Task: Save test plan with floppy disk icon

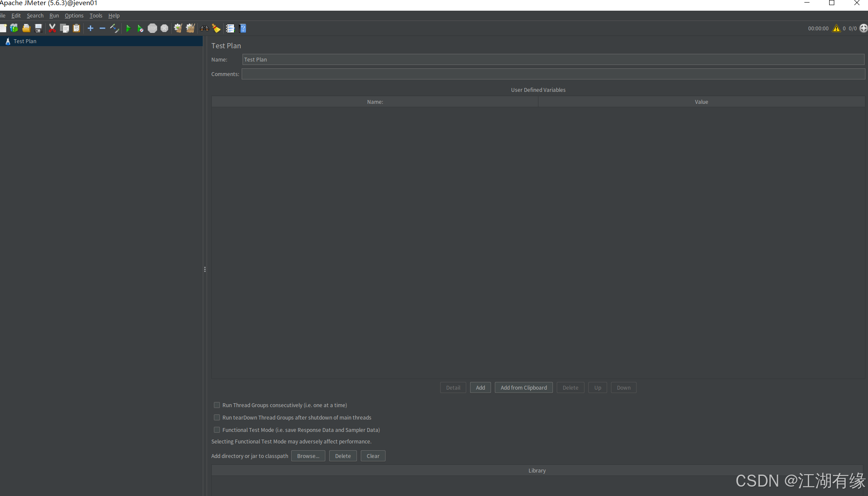Action: click(x=38, y=28)
